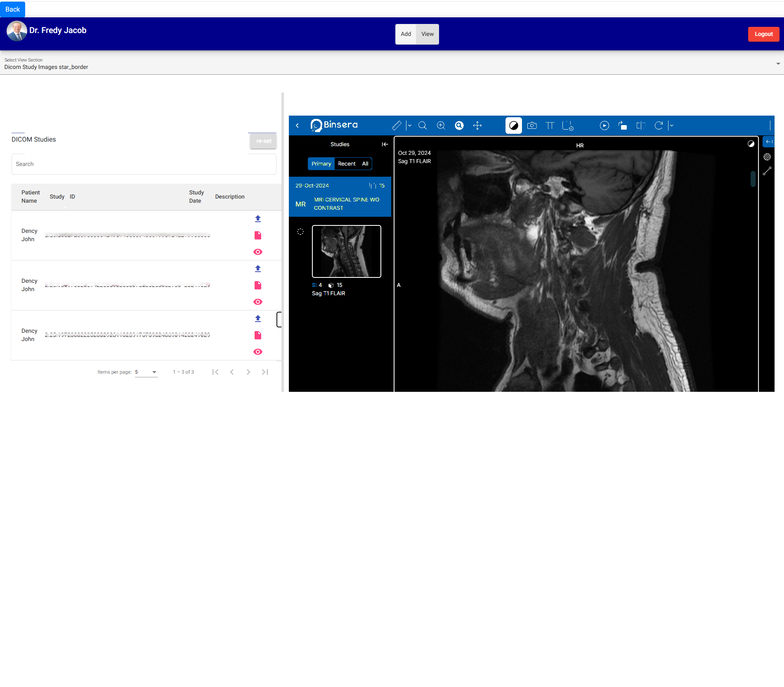Expand the measurement tools dropdown arrow
The height and width of the screenshot is (687, 784).
click(x=409, y=126)
